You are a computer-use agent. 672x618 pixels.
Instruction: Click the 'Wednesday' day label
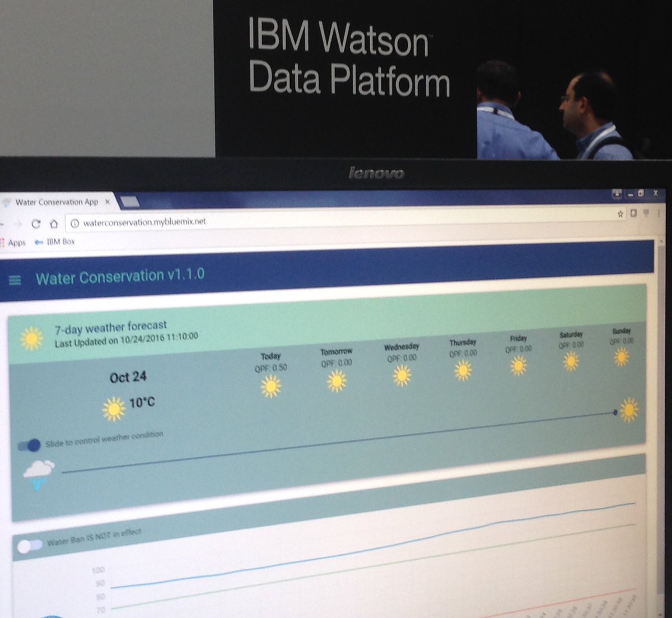pos(402,347)
